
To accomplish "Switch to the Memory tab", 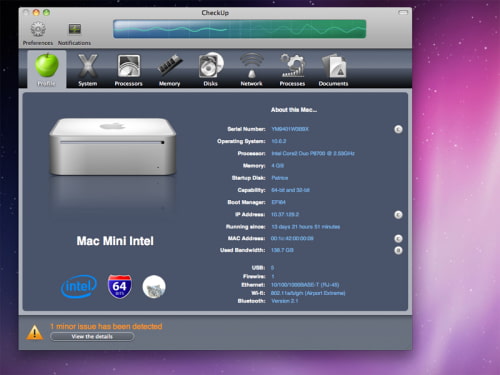I will (x=170, y=70).
